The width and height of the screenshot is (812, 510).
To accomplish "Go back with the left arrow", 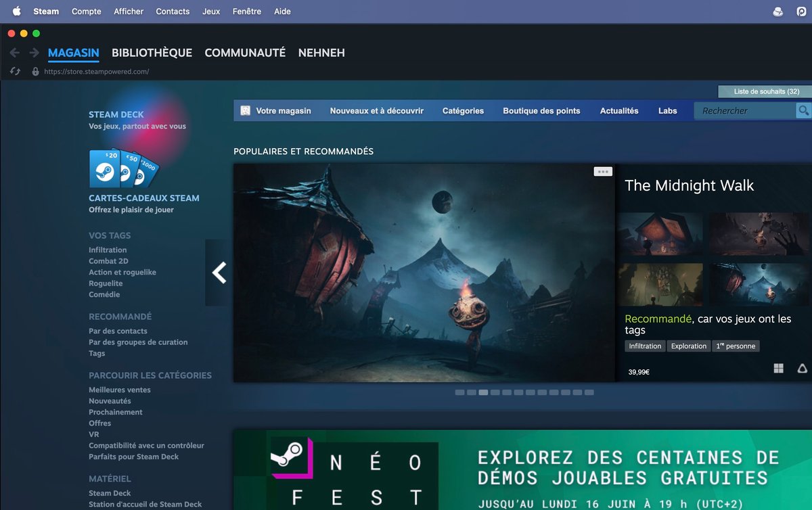I will tap(14, 53).
